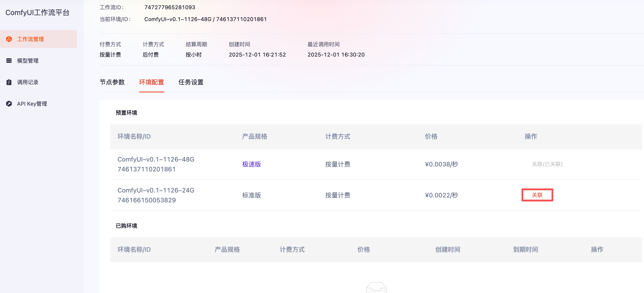Viewport: 644px width, 293px height.
Task: Open 模型管理 menu item
Action: [x=28, y=61]
